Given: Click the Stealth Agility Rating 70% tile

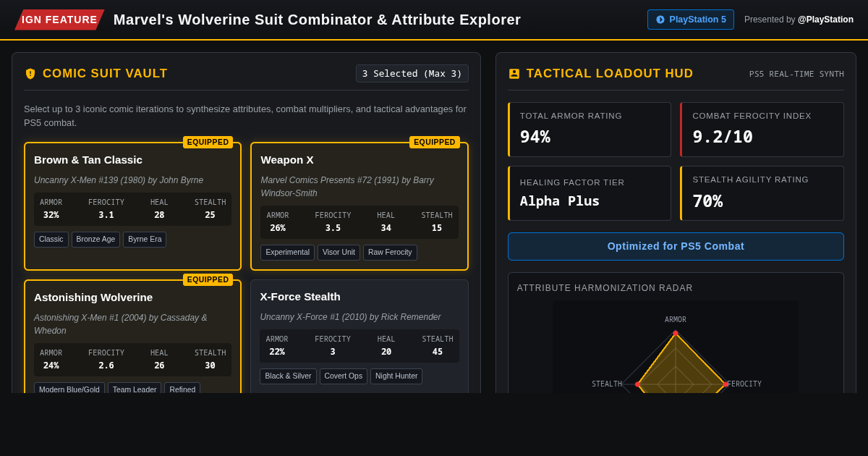Looking at the screenshot, I should click(x=762, y=193).
